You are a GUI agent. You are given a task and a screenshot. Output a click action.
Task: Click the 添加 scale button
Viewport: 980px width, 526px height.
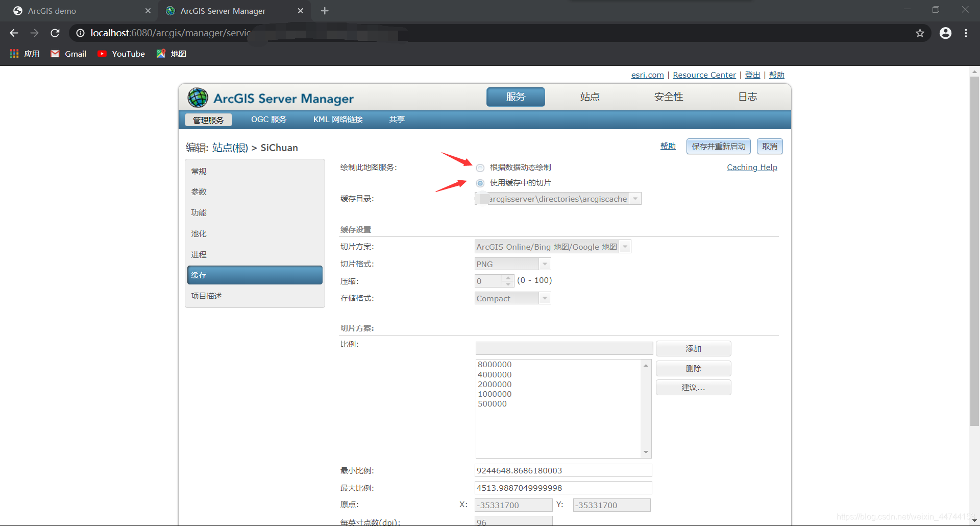pyautogui.click(x=694, y=349)
